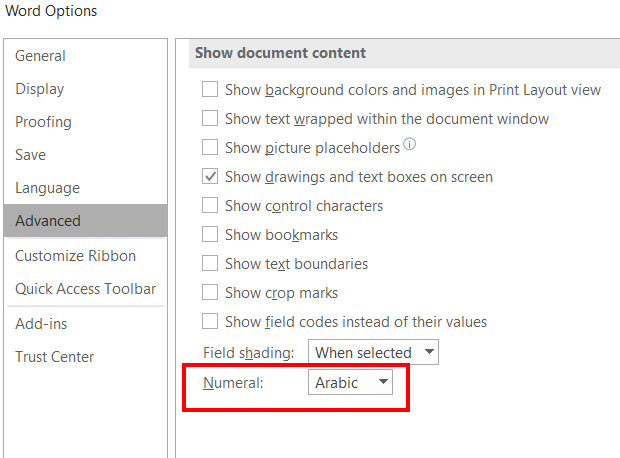Select Customize Ribbon in sidebar
This screenshot has height=458, width=620.
pyautogui.click(x=76, y=256)
